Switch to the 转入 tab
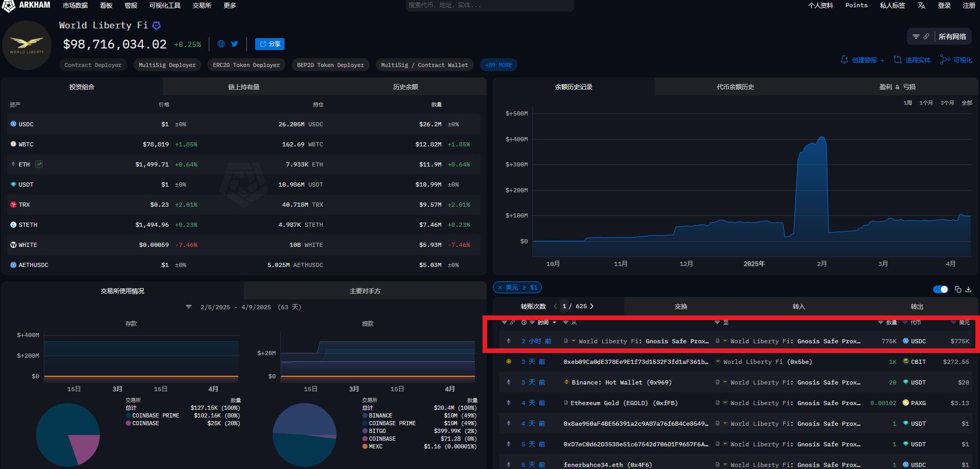This screenshot has width=980, height=469. point(799,306)
